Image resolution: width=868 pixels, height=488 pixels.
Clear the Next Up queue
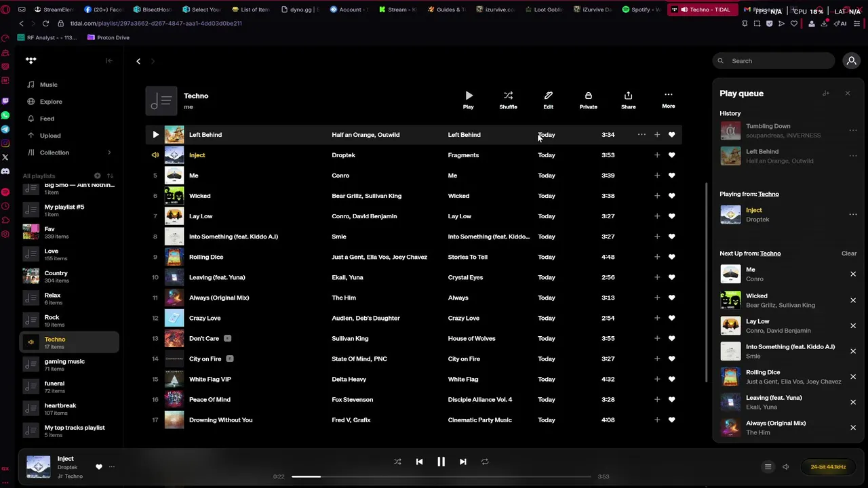pos(849,253)
